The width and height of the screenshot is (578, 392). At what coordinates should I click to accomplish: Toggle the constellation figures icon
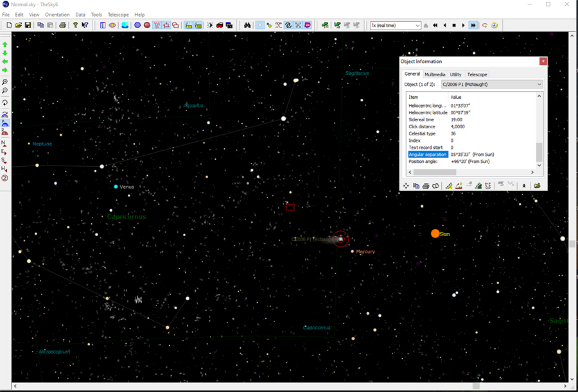157,26
